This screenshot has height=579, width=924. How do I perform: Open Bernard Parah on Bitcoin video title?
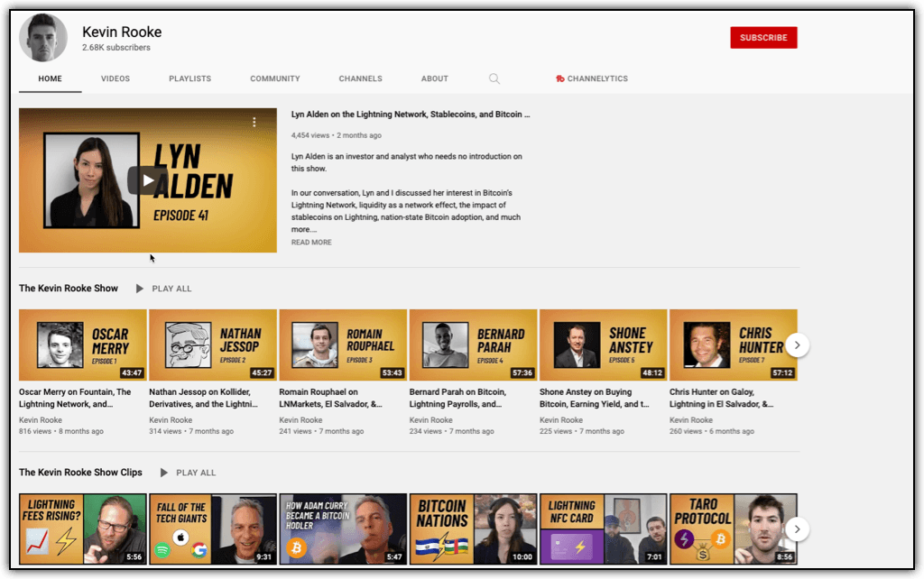click(457, 398)
